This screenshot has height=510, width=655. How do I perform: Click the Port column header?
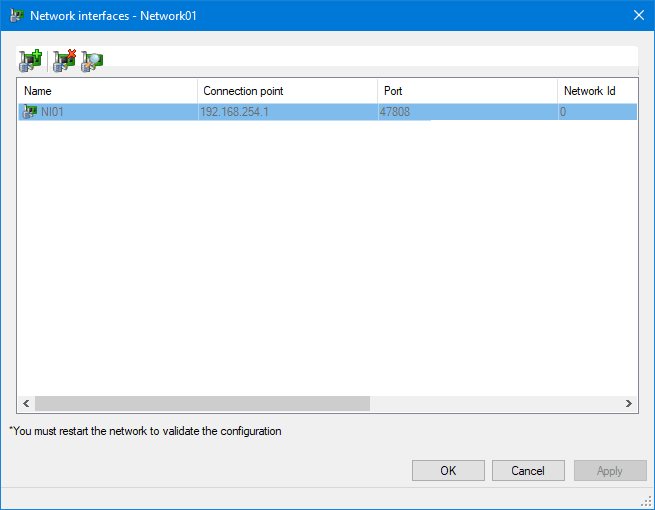(466, 91)
